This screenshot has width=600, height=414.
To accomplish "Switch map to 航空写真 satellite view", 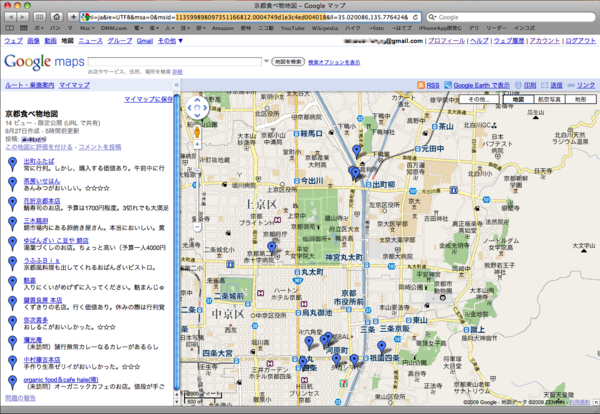I will [549, 99].
